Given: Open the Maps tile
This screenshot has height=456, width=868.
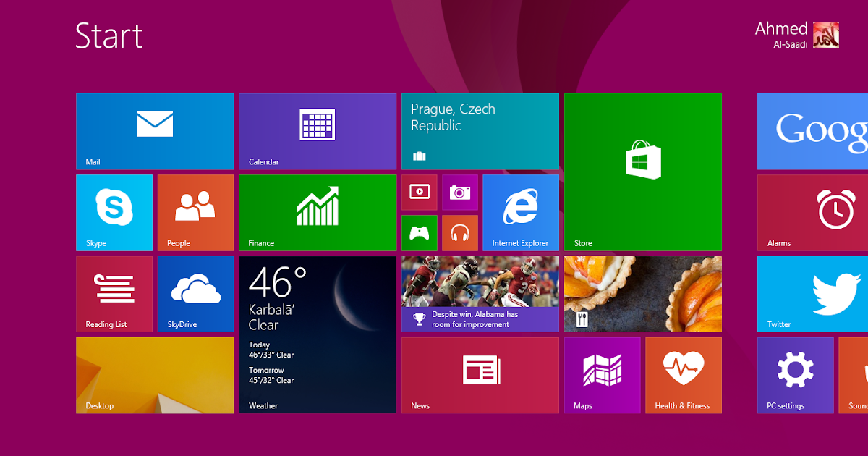Looking at the screenshot, I should (603, 375).
